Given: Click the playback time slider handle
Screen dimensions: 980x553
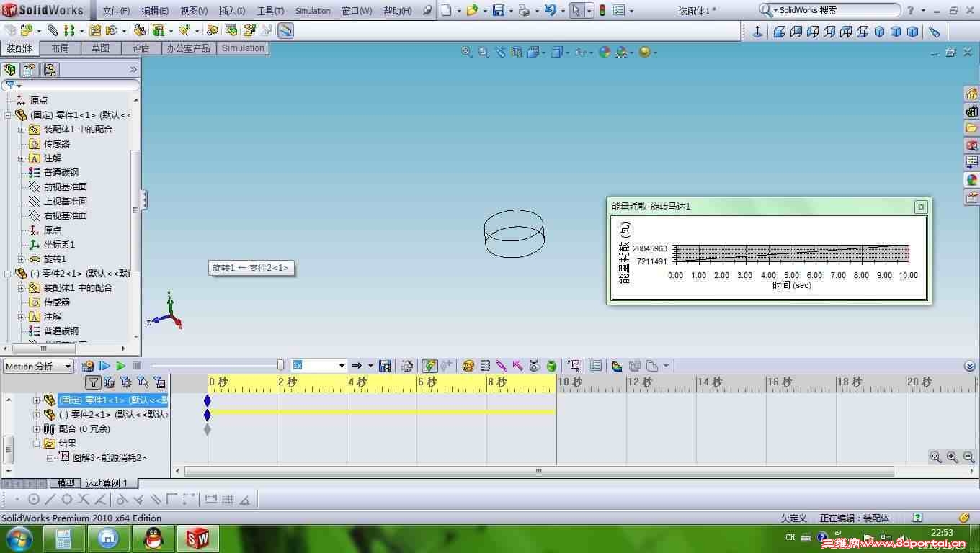Looking at the screenshot, I should 280,366.
